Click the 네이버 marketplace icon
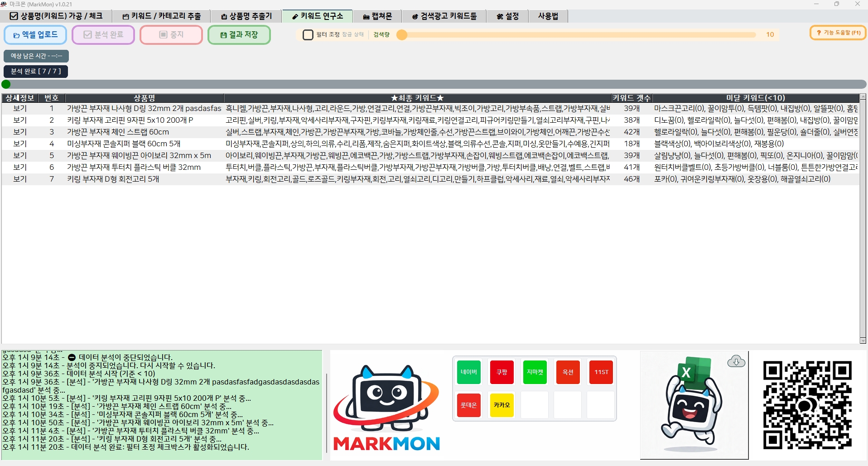 [469, 372]
